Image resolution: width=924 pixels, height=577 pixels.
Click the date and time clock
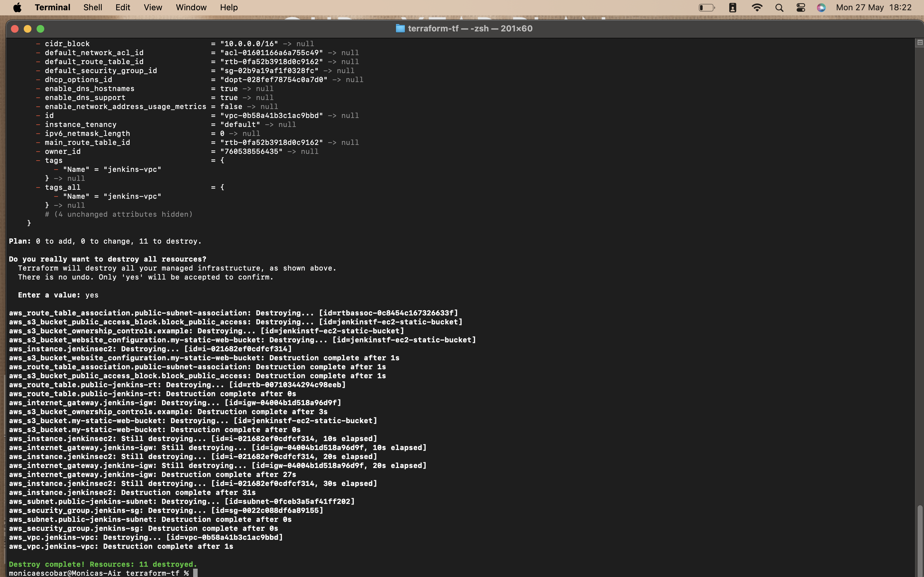pos(874,7)
